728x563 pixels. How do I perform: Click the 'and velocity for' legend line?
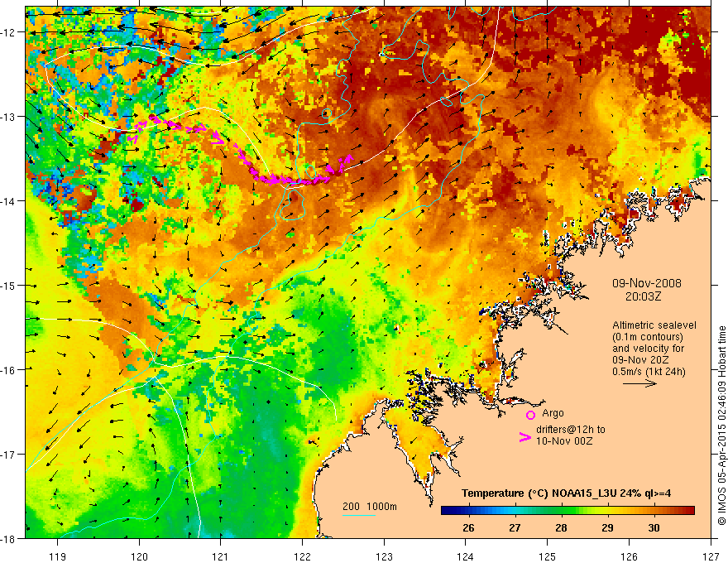point(648,349)
